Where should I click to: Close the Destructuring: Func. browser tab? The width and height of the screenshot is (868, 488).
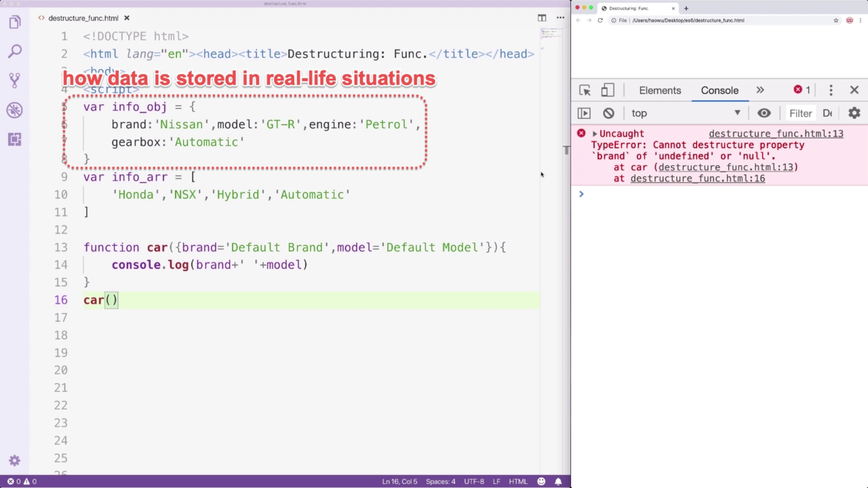point(673,8)
